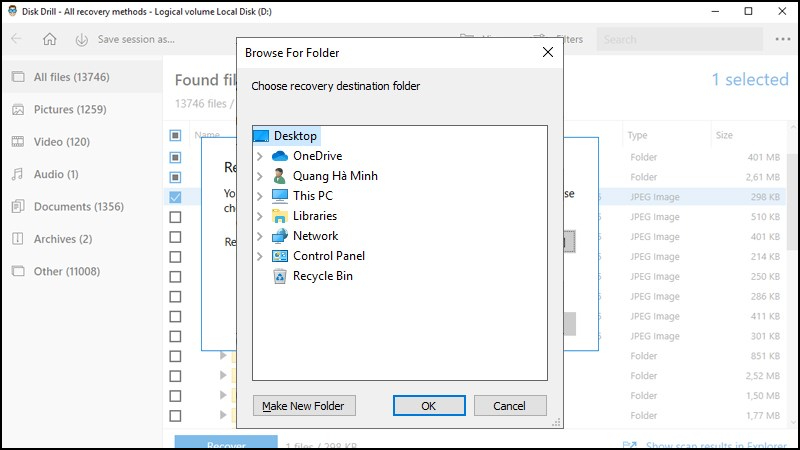Viewport: 800px width, 450px height.
Task: Select Desktop in the folder tree
Action: coord(295,136)
